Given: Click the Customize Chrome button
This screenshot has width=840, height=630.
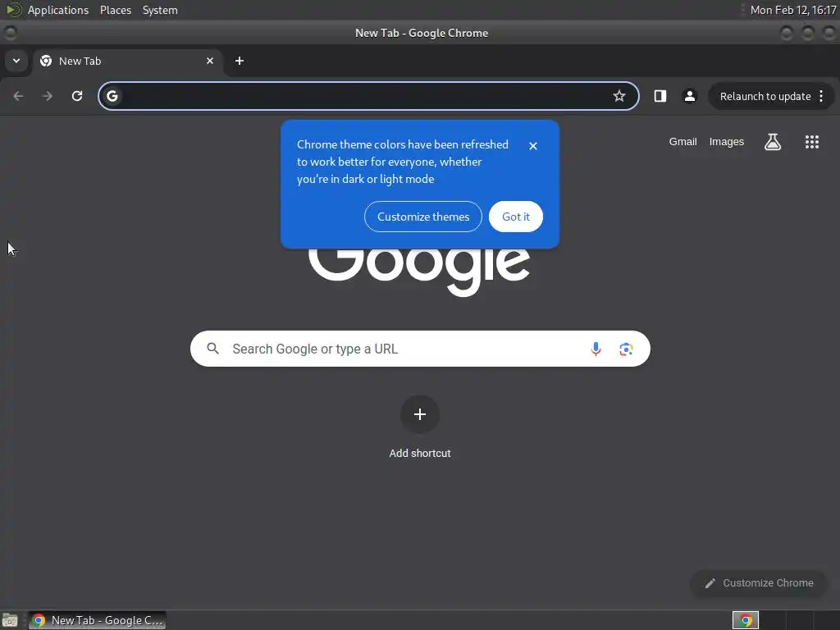Looking at the screenshot, I should point(759,583).
